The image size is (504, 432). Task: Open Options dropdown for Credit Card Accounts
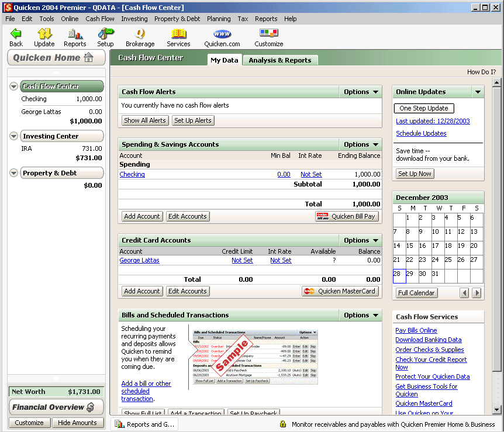[360, 240]
